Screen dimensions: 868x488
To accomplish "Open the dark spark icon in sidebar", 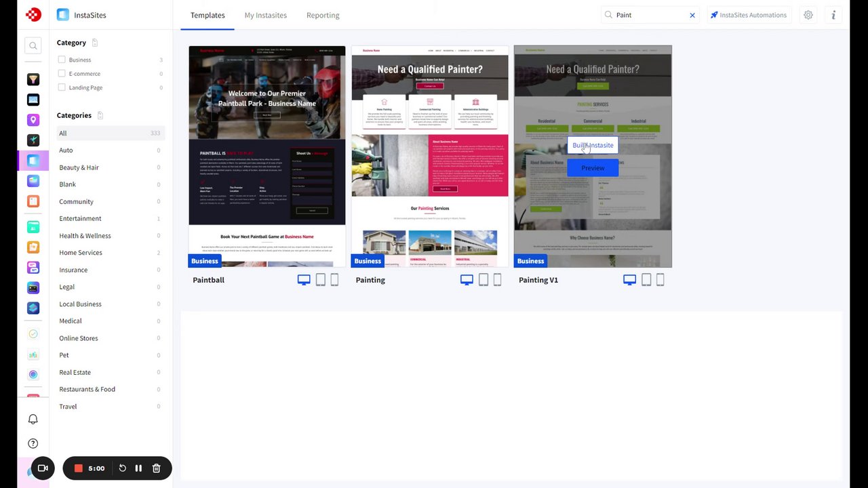I will tap(33, 140).
